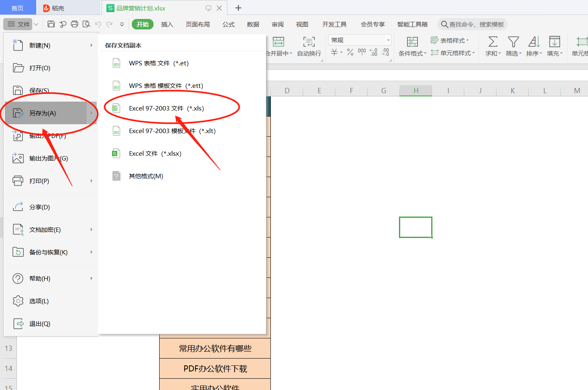Image resolution: width=588 pixels, height=390 pixels.
Task: Expand the 新建(N) submenu arrow
Action: coord(91,45)
